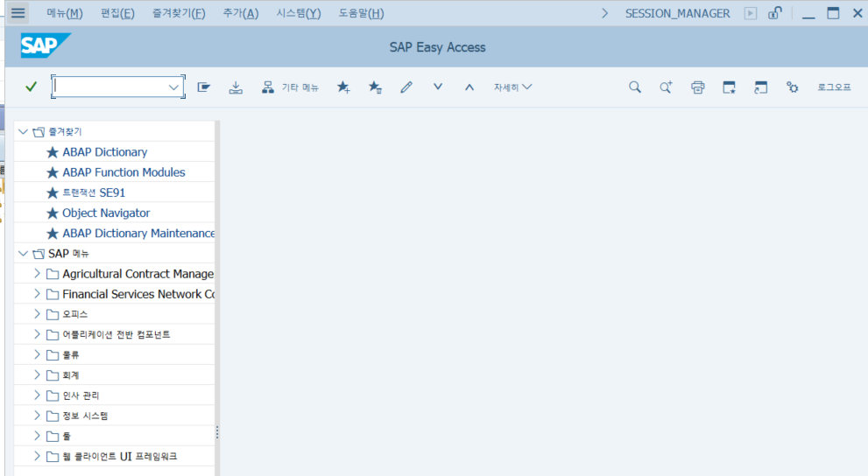Open the 편집(E) menu
This screenshot has height=476, width=868.
[x=117, y=13]
